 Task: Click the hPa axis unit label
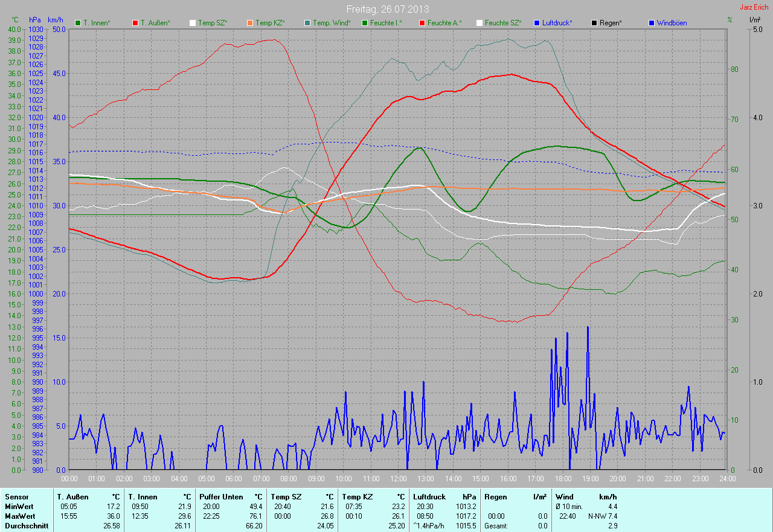[x=35, y=20]
